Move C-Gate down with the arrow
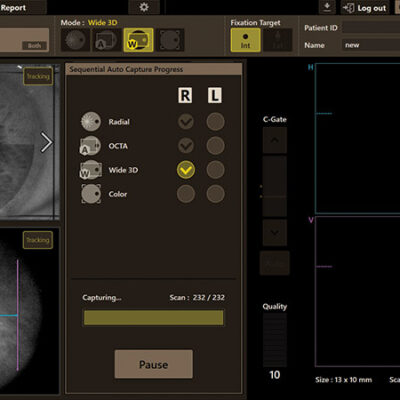This screenshot has height=400, width=400. pyautogui.click(x=274, y=232)
